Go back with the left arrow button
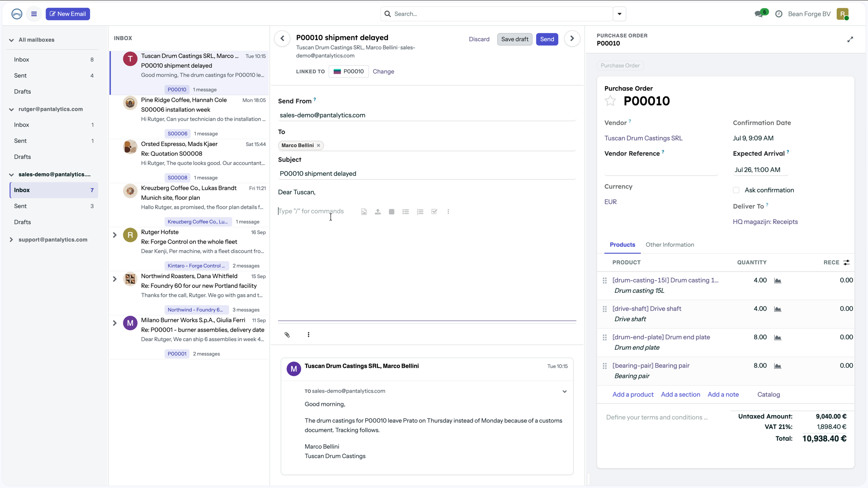The width and height of the screenshot is (868, 488). click(282, 38)
